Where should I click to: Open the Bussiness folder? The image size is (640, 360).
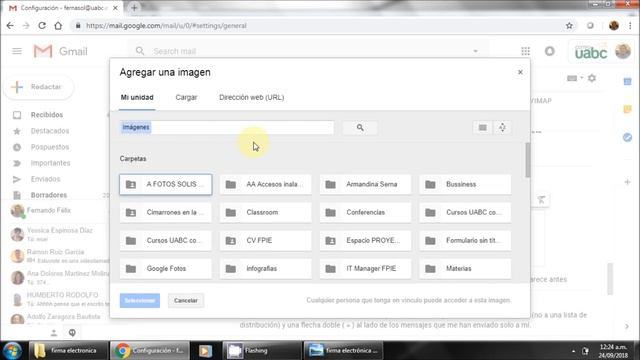(x=465, y=184)
